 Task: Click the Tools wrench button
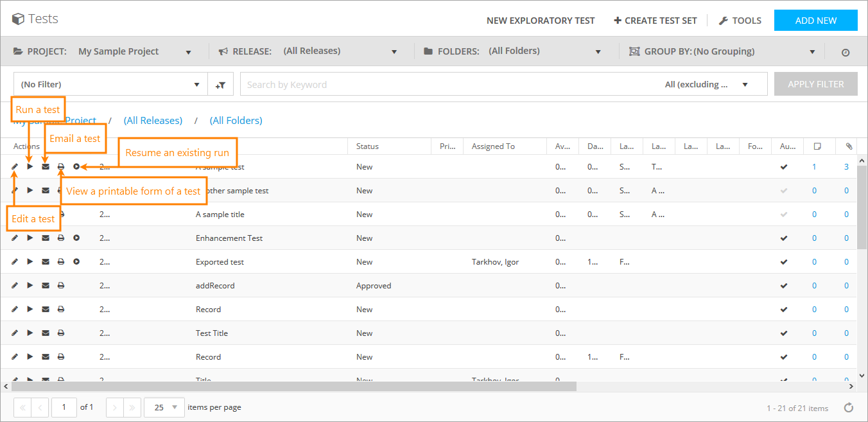point(740,21)
